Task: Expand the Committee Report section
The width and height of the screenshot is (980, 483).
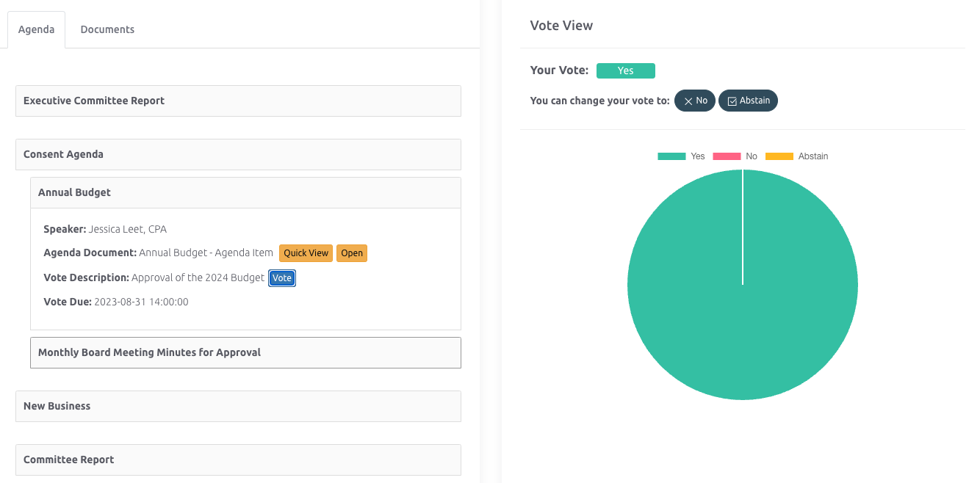Action: 238,460
